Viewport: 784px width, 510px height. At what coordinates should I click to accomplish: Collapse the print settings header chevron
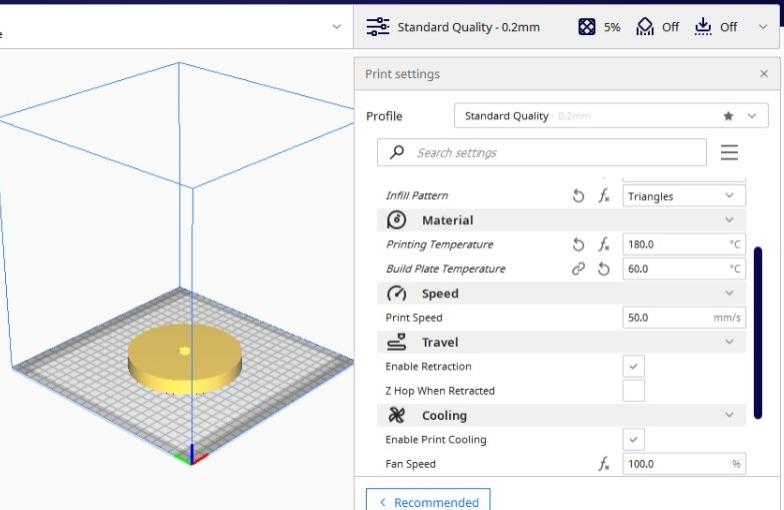point(762,27)
